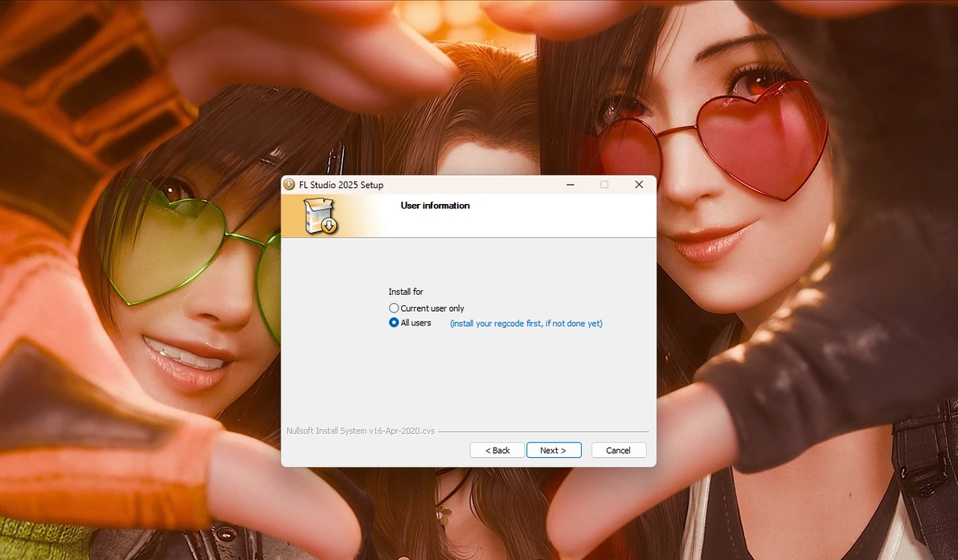
Task: Return to the previous page with Back
Action: coord(497,450)
